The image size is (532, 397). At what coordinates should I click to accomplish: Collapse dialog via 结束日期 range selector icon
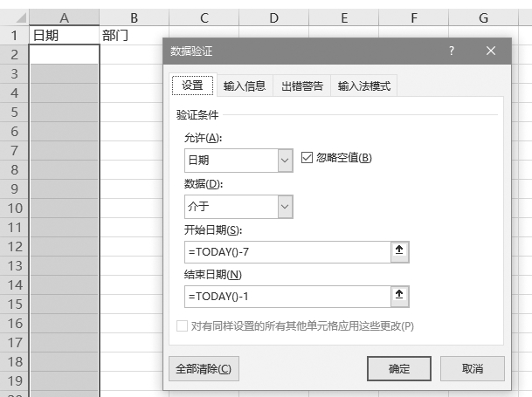[x=400, y=297]
